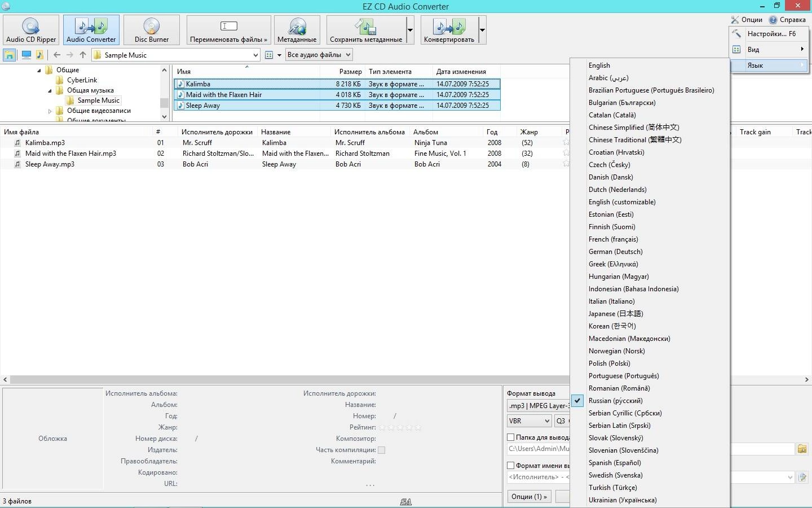Screen dimensions: 812x508
Task: Choose English language
Action: (650, 65)
